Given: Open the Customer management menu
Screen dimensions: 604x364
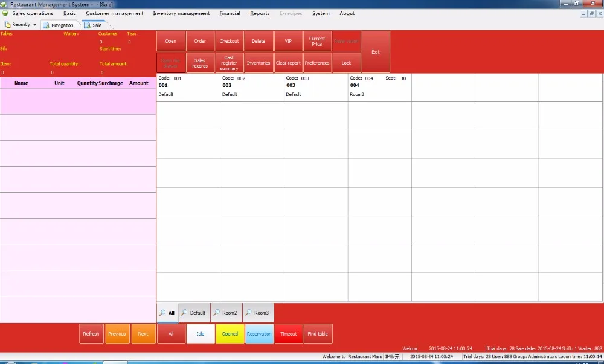Looking at the screenshot, I should (x=114, y=13).
